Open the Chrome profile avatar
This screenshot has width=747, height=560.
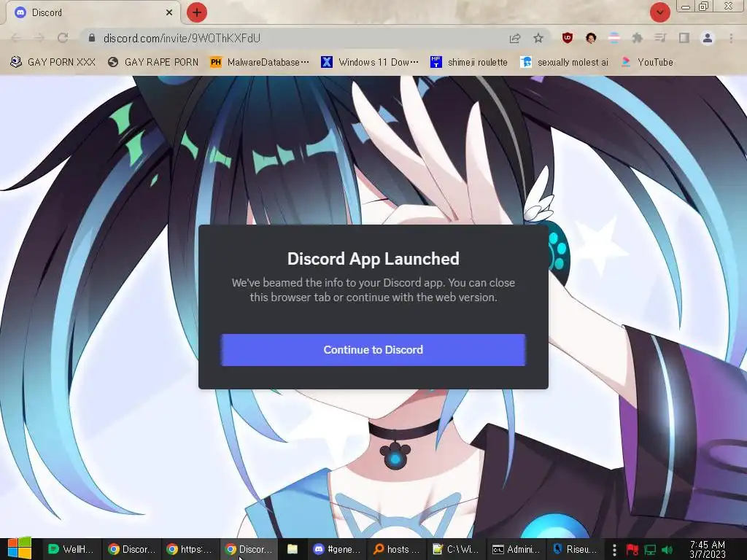pyautogui.click(x=708, y=38)
